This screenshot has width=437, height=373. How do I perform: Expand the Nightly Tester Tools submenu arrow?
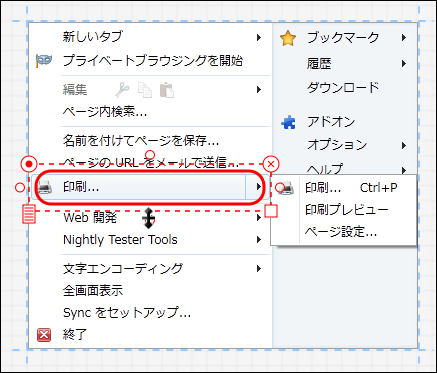pyautogui.click(x=259, y=240)
